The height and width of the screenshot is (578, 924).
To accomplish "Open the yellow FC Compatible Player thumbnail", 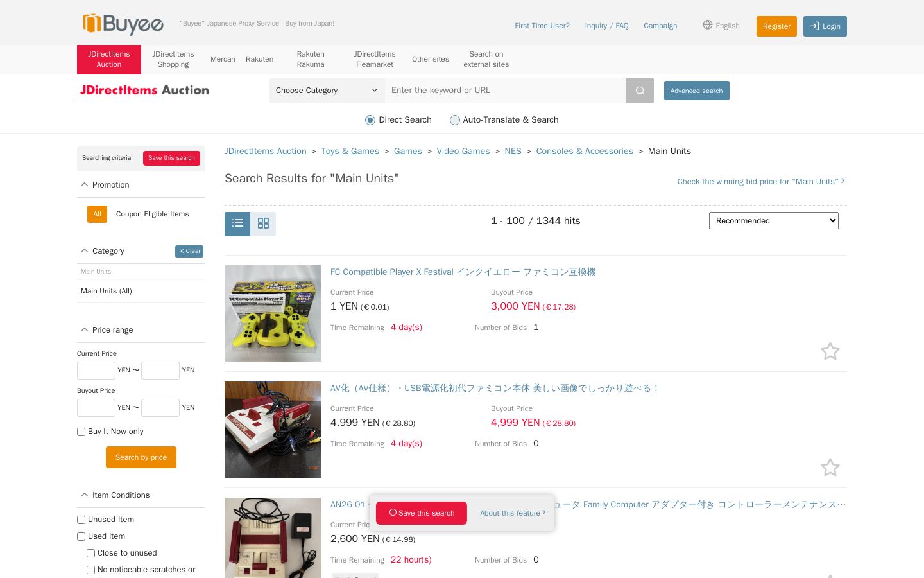I will point(273,313).
